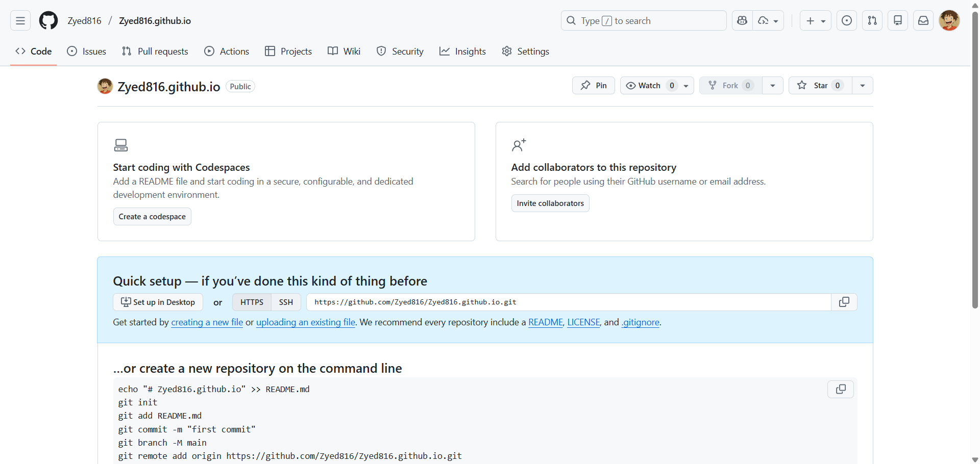The width and height of the screenshot is (980, 464).
Task: Click 'Add collaborators to this repository' heading
Action: (x=594, y=167)
